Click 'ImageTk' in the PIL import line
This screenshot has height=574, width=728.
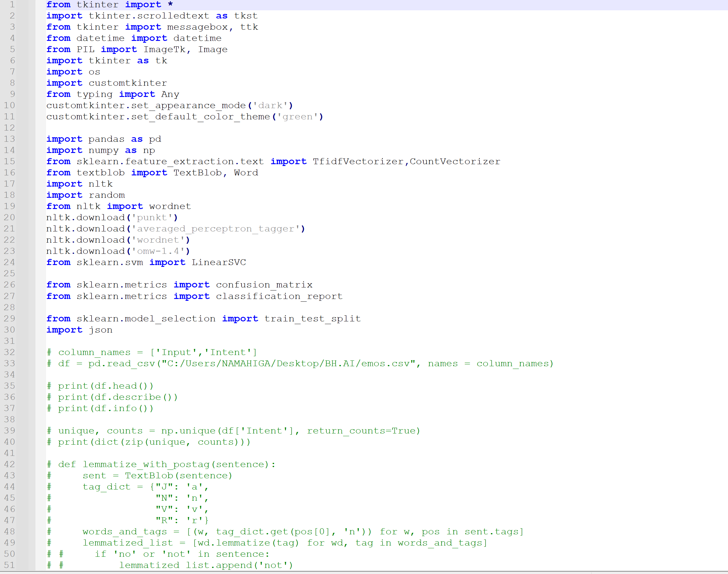pos(165,49)
